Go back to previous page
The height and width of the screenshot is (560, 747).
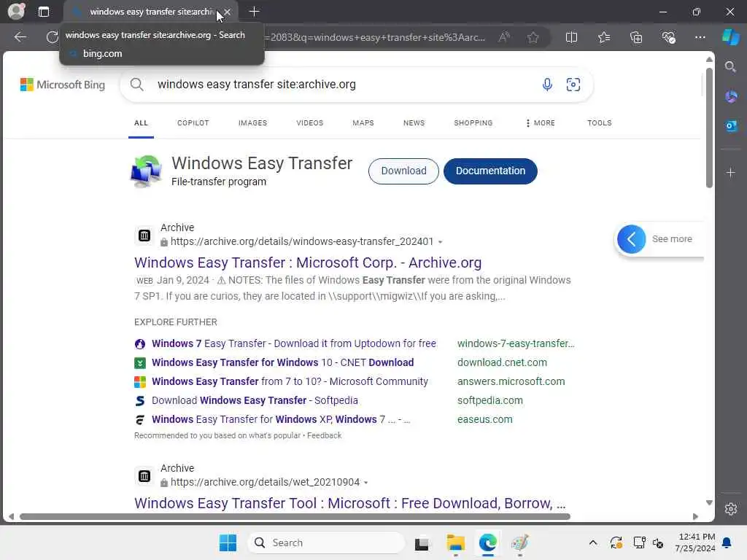click(20, 37)
